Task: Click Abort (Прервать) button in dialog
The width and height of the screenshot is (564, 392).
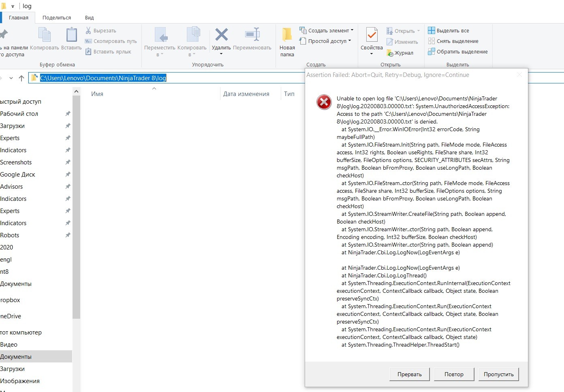Action: (410, 374)
